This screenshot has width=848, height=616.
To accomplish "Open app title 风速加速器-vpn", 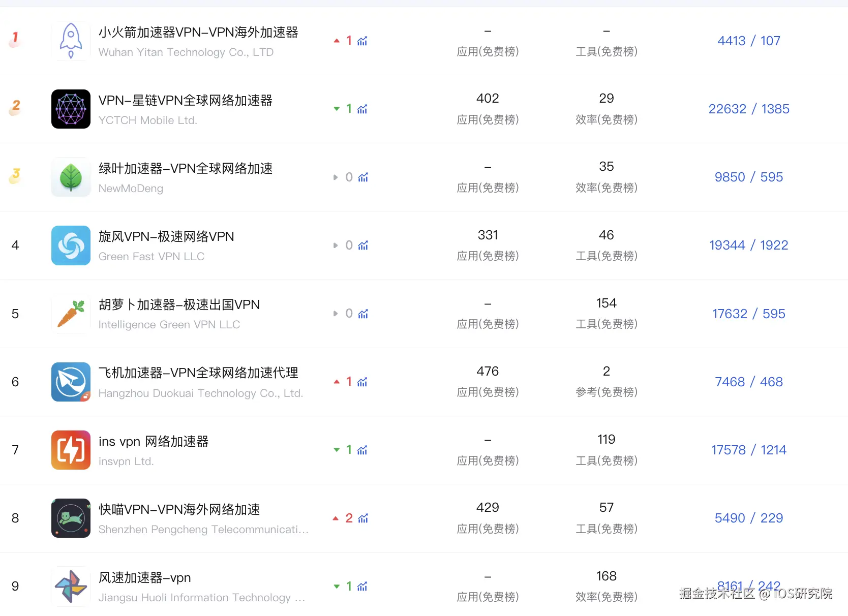I will (x=144, y=577).
